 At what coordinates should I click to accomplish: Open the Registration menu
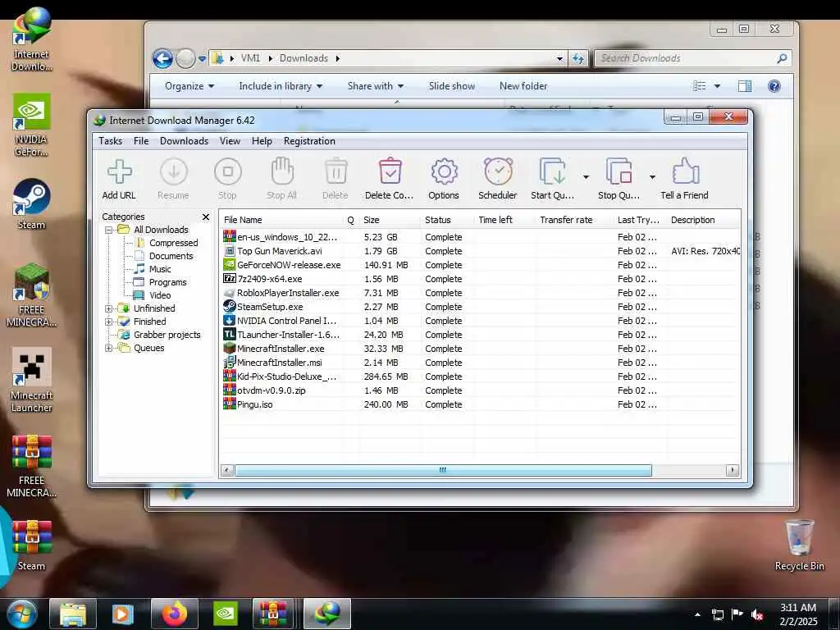(309, 141)
